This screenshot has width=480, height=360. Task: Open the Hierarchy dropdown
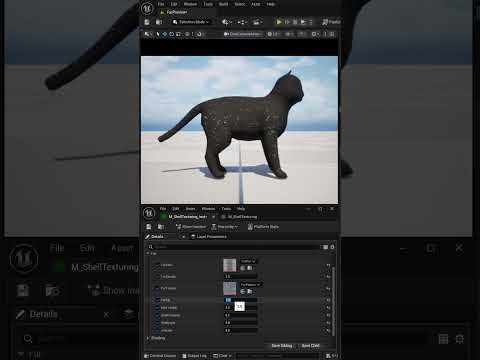pyautogui.click(x=225, y=227)
